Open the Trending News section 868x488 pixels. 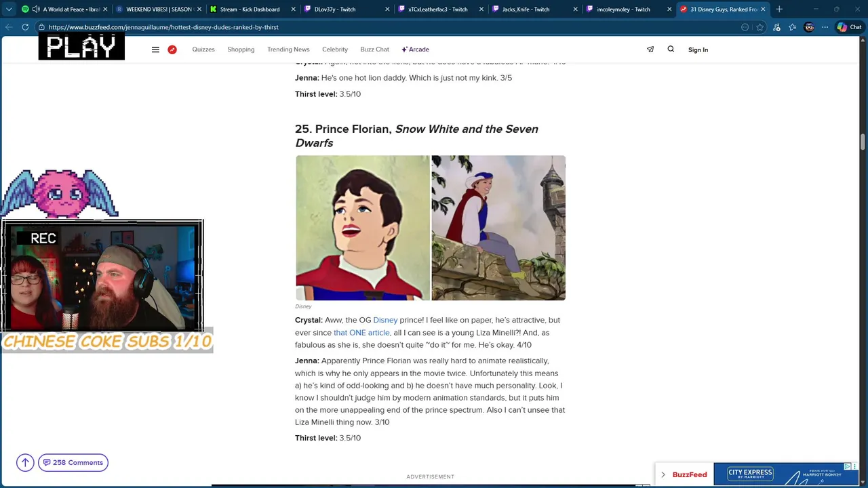tap(288, 49)
